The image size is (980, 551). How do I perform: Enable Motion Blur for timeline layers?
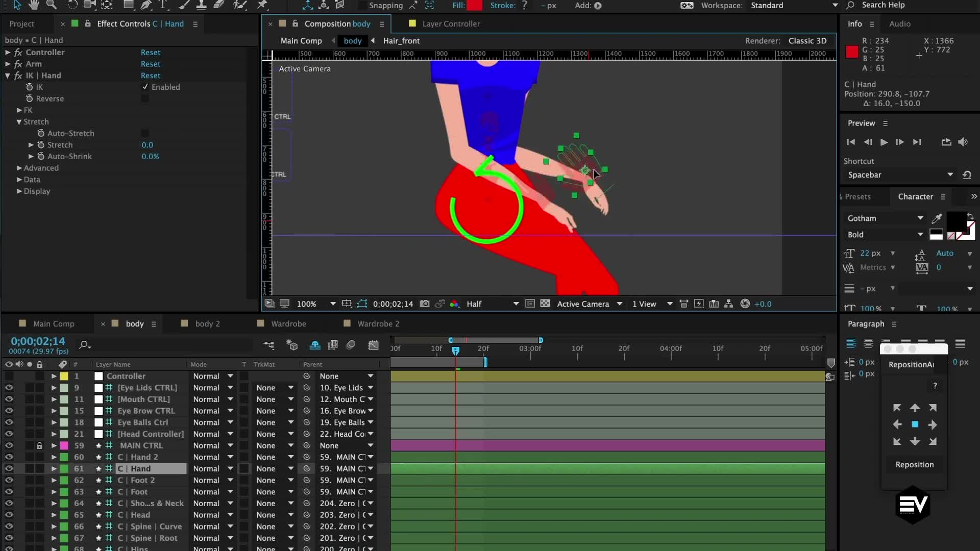click(x=351, y=345)
